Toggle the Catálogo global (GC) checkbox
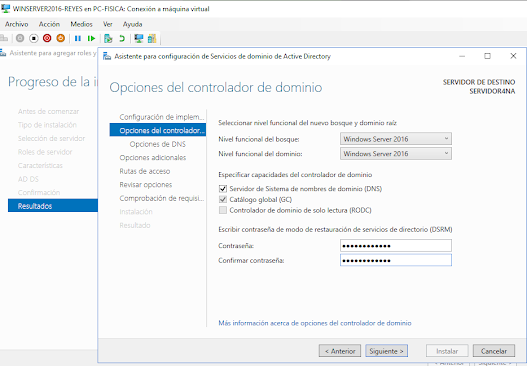 (x=223, y=199)
